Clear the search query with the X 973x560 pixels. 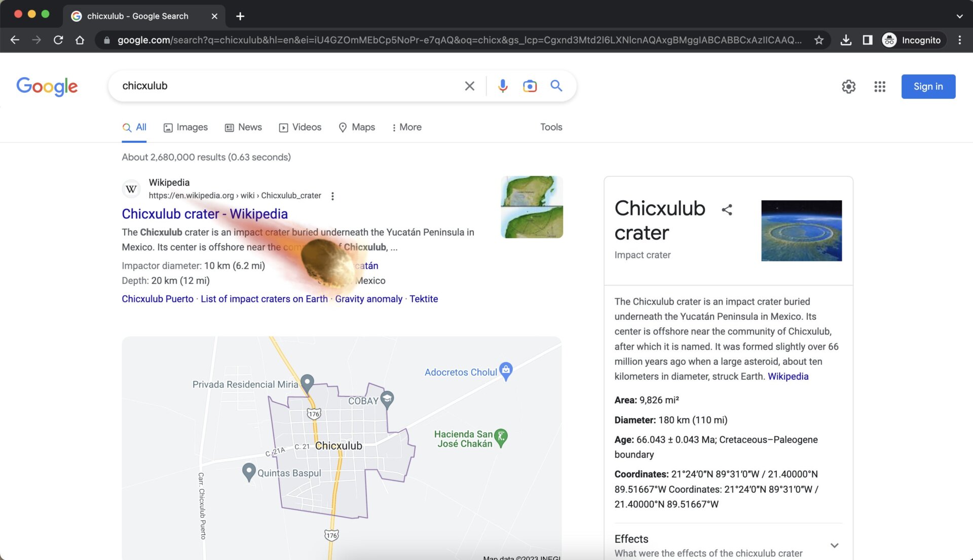click(x=469, y=86)
